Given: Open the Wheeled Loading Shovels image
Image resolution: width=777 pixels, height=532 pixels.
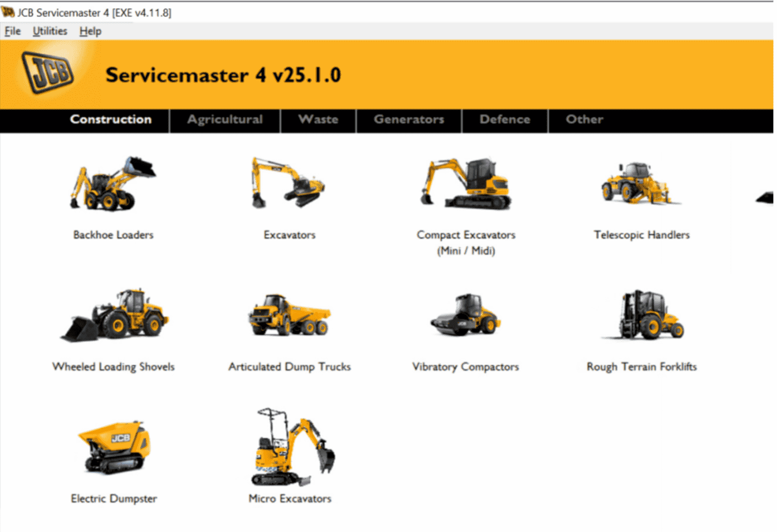Looking at the screenshot, I should [114, 315].
